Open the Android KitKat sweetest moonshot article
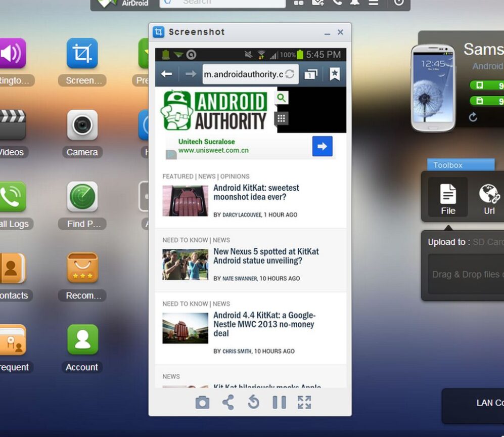This screenshot has width=504, height=437. click(255, 193)
